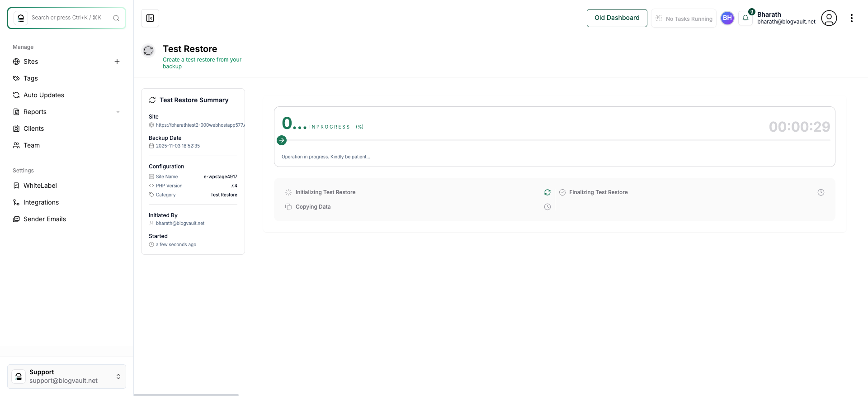This screenshot has width=868, height=396.
Task: Collapse the sidebar with the panel toggle icon
Action: pyautogui.click(x=150, y=18)
